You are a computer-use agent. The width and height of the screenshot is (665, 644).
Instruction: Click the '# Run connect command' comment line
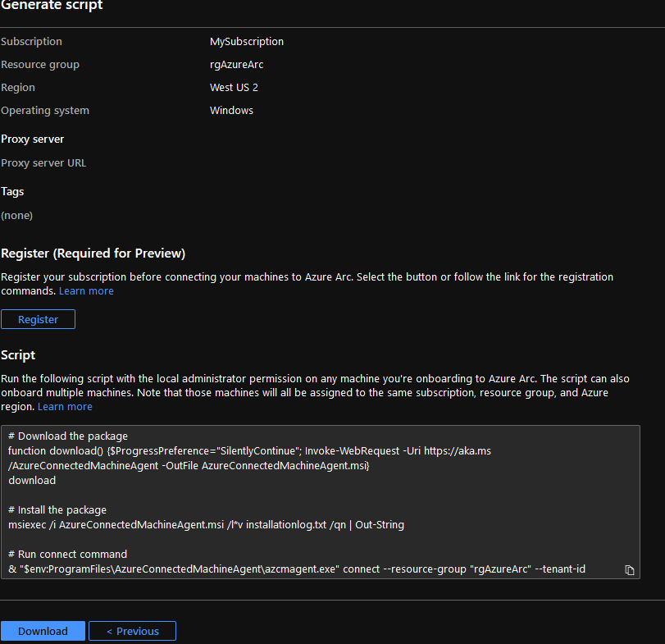67,555
